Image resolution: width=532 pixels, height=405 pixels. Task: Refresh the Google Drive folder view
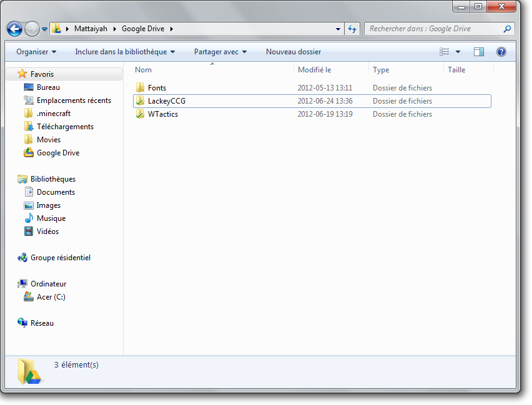[352, 29]
